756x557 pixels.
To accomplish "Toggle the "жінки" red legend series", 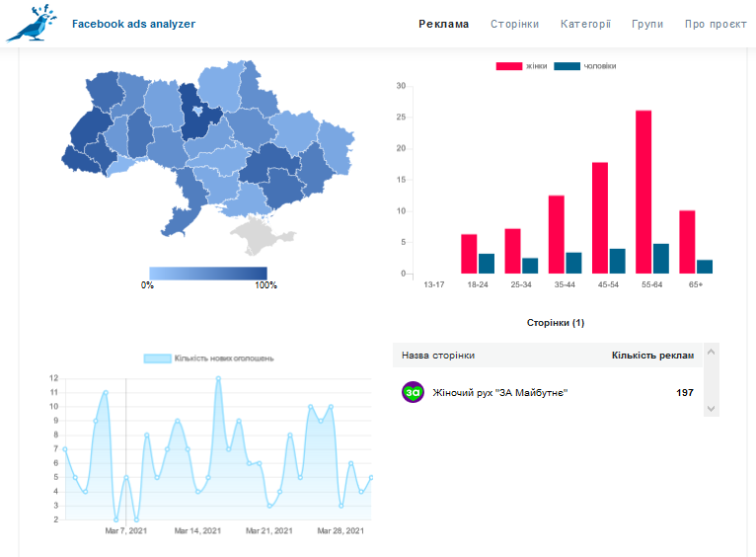I will (x=522, y=66).
